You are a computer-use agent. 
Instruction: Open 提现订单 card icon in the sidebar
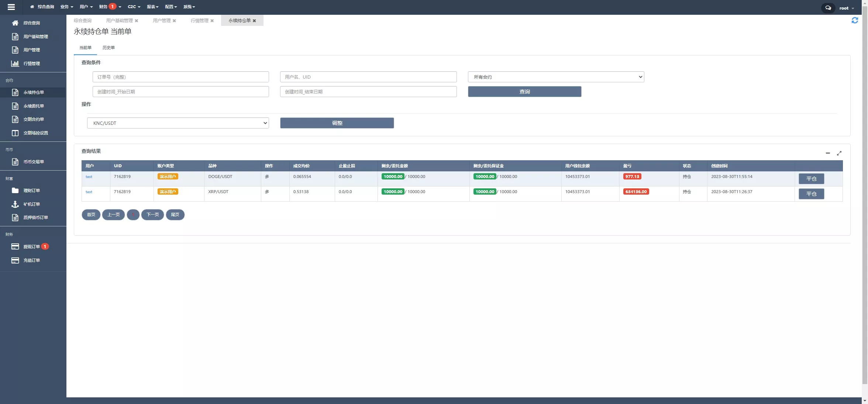(x=15, y=247)
